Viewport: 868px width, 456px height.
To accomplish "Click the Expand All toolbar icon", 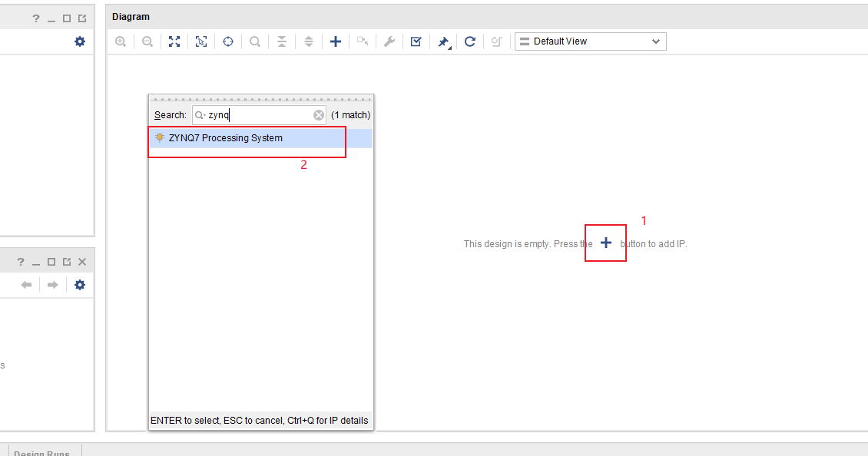I will [x=309, y=41].
